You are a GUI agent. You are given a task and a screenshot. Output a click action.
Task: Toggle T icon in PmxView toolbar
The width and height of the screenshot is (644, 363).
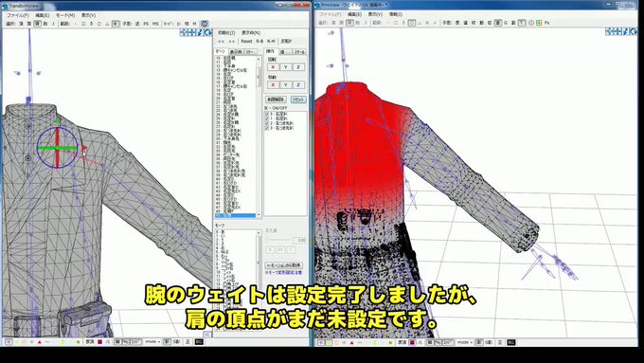coord(522,23)
